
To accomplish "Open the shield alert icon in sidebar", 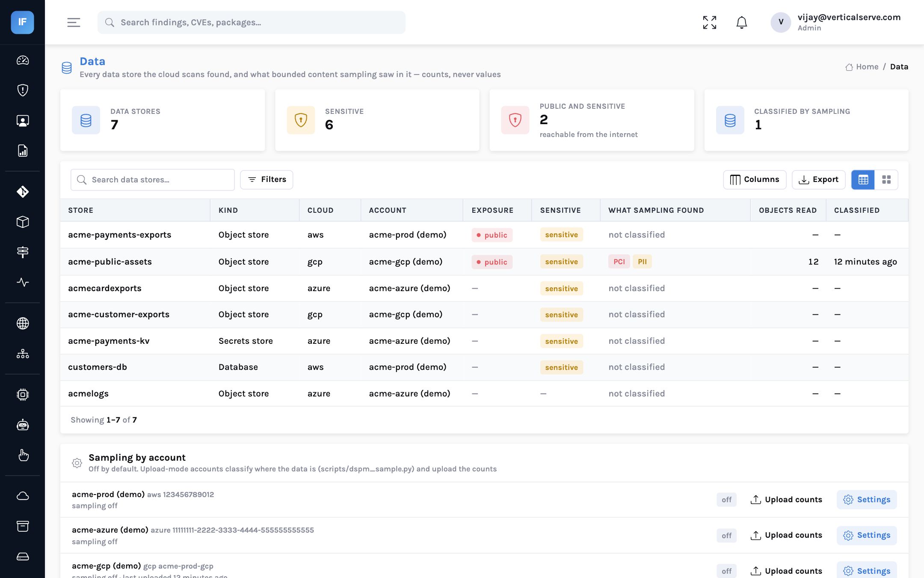I will [23, 90].
